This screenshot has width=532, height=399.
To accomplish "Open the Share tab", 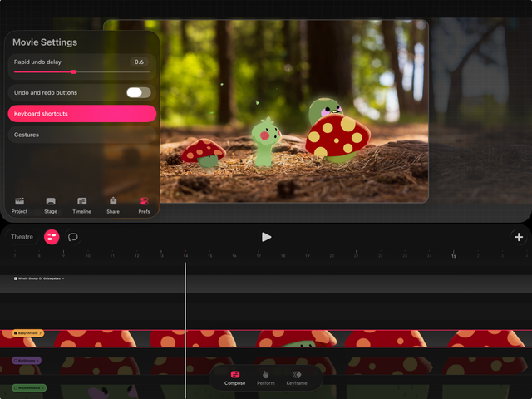I will pyautogui.click(x=113, y=205).
